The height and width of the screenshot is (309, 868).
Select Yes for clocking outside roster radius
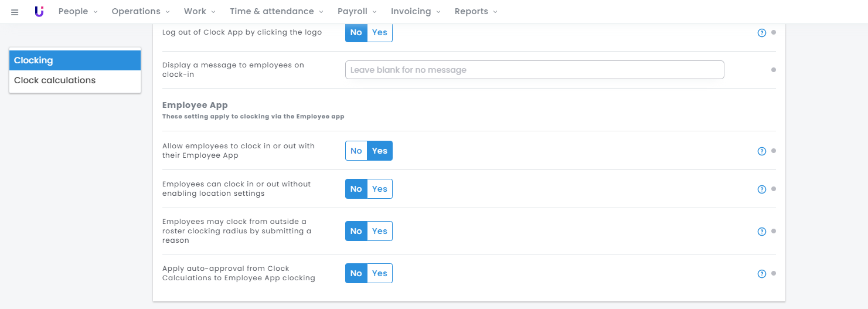[380, 231]
